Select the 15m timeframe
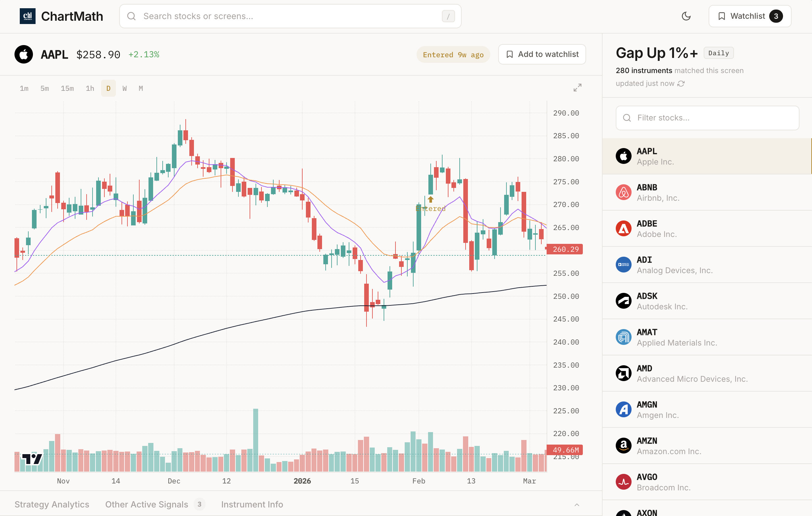Image resolution: width=812 pixels, height=516 pixels. point(67,88)
